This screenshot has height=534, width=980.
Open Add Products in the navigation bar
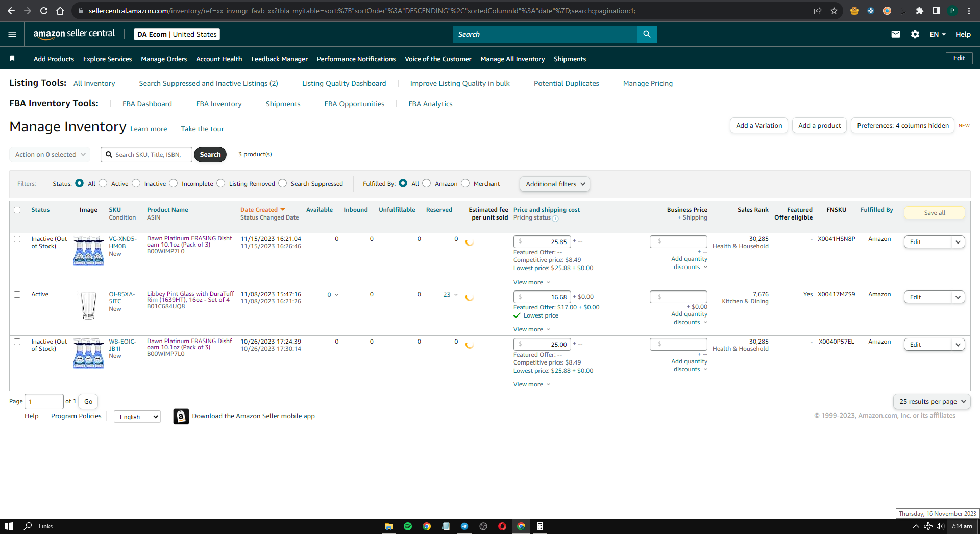click(x=54, y=59)
